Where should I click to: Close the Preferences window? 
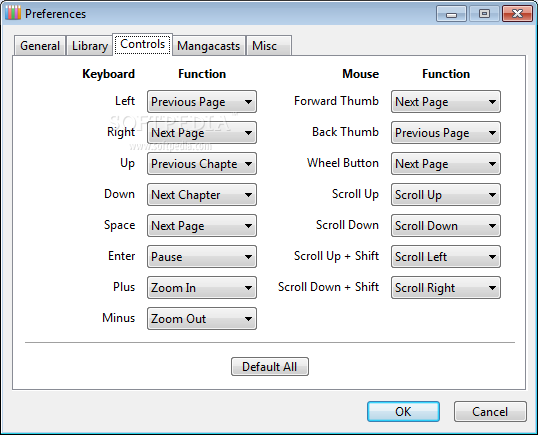click(517, 14)
